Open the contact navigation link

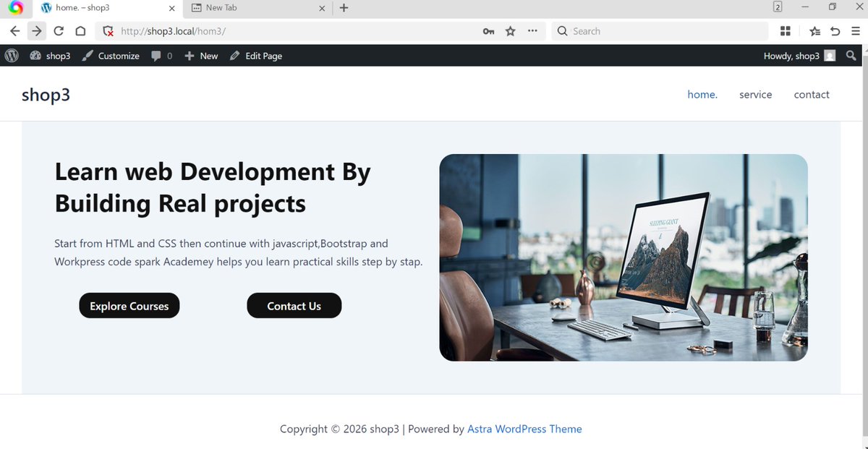point(812,94)
